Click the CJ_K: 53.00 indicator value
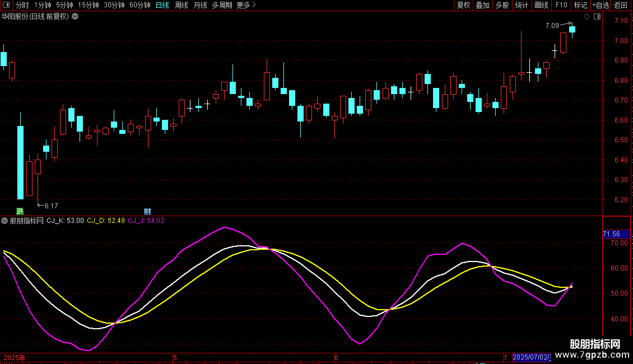The height and width of the screenshot is (364, 633). click(x=65, y=221)
